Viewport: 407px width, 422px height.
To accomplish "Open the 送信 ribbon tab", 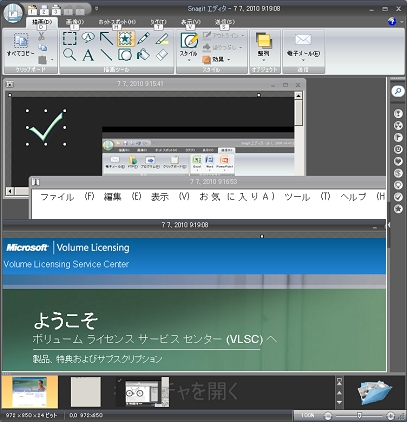I will (x=225, y=22).
